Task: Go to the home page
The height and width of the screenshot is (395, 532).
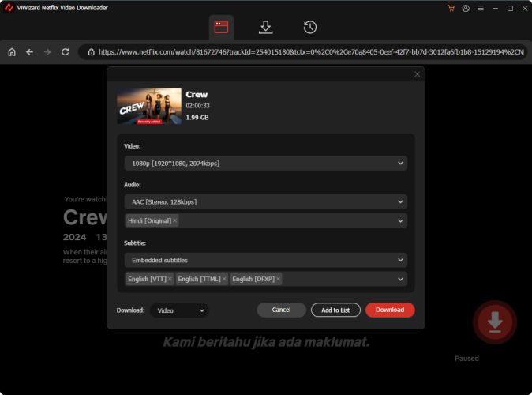Action: [x=12, y=52]
